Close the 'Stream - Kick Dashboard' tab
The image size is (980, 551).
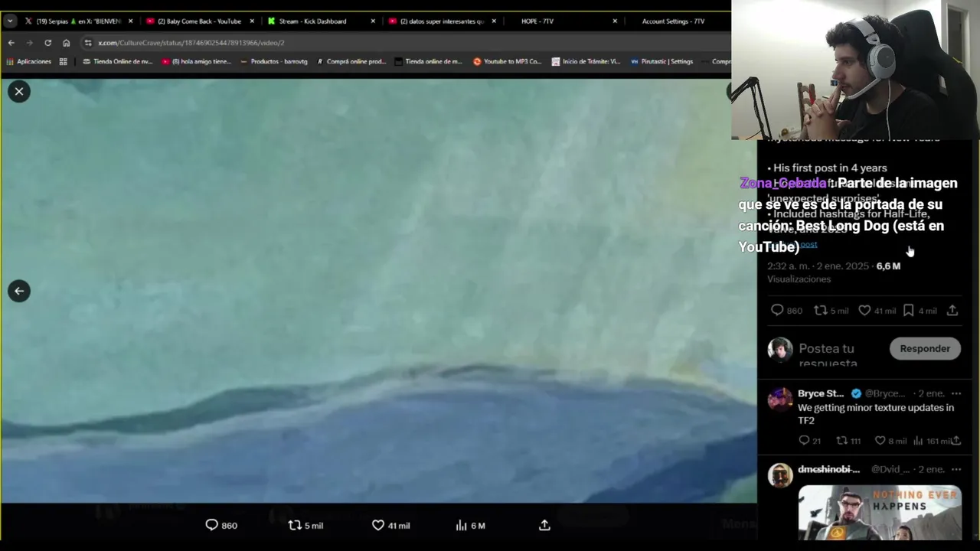pos(373,21)
